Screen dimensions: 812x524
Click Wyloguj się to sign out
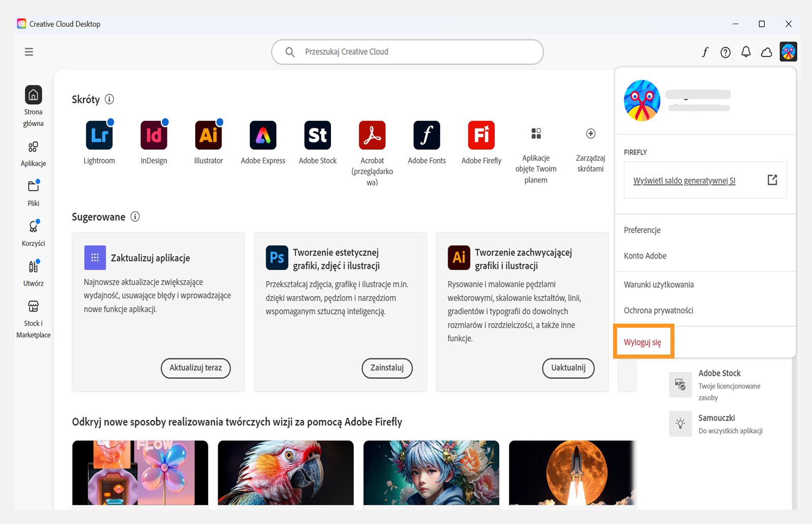pos(642,342)
